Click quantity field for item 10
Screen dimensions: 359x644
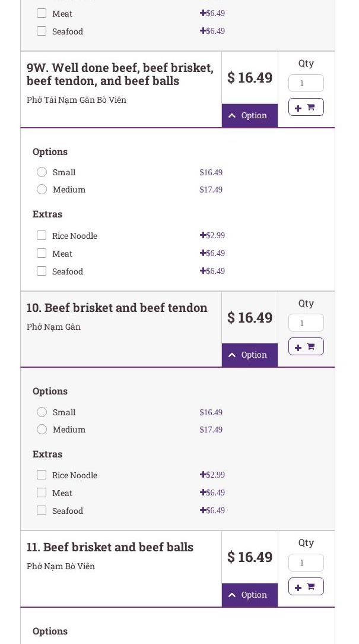tap(306, 323)
